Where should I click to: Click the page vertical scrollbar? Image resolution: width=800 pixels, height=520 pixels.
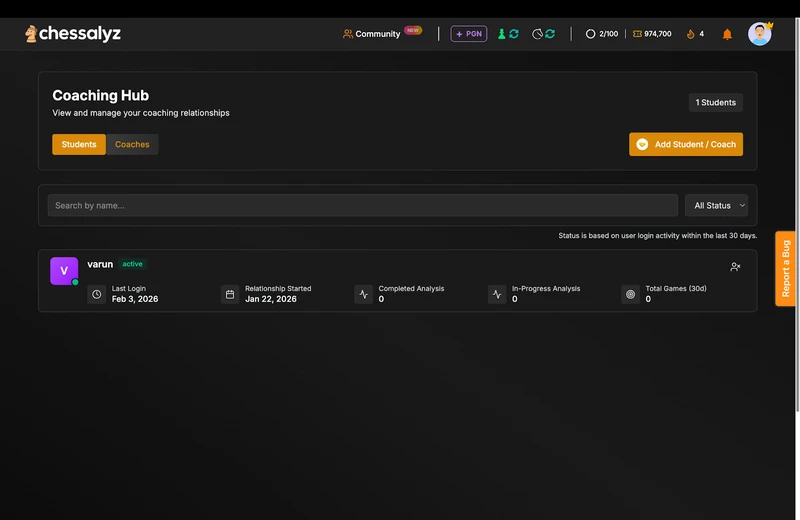tap(797, 214)
